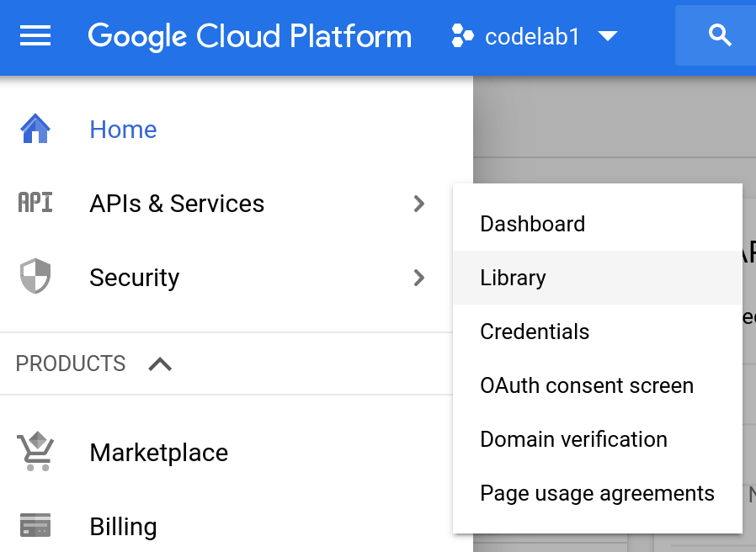Expand the APIs & Services submenu chevron

(418, 204)
